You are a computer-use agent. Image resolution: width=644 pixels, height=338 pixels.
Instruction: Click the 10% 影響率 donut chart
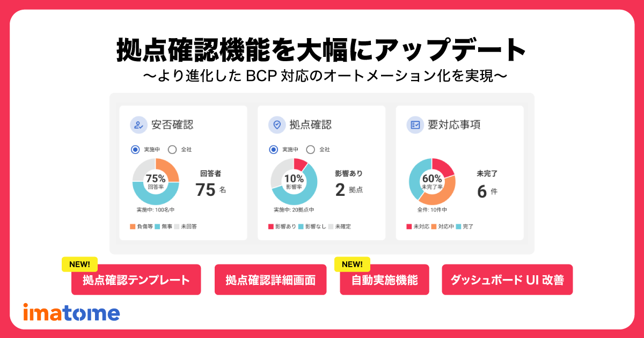tap(294, 181)
